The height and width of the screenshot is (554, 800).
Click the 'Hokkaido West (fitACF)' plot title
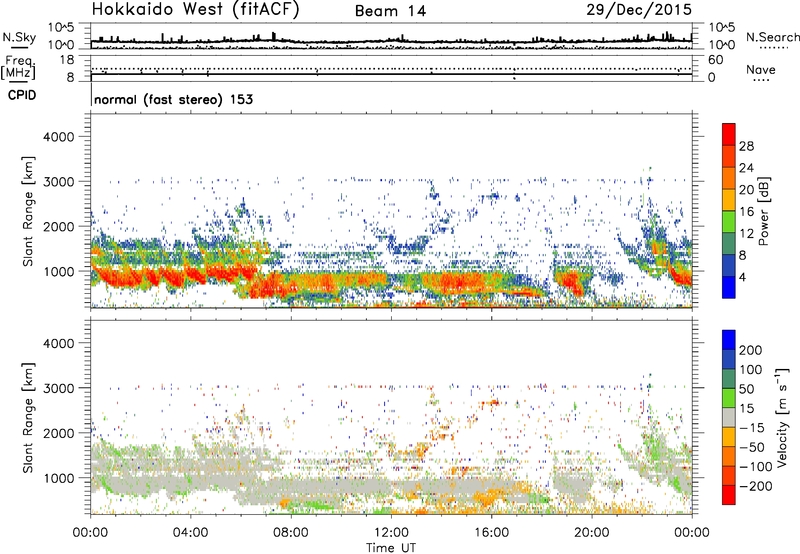(x=195, y=10)
